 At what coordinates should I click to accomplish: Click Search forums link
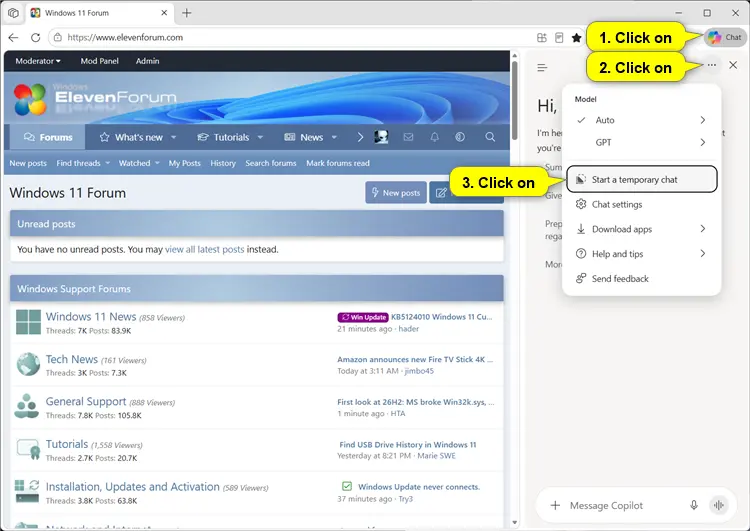(x=271, y=163)
